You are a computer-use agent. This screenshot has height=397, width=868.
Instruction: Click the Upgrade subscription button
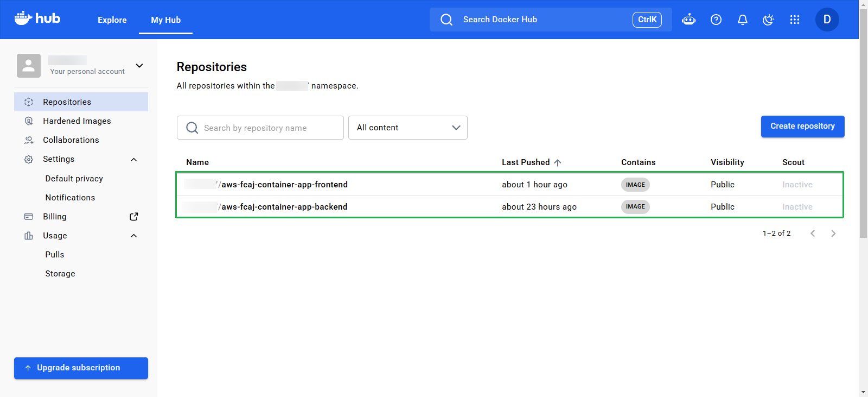tap(81, 368)
